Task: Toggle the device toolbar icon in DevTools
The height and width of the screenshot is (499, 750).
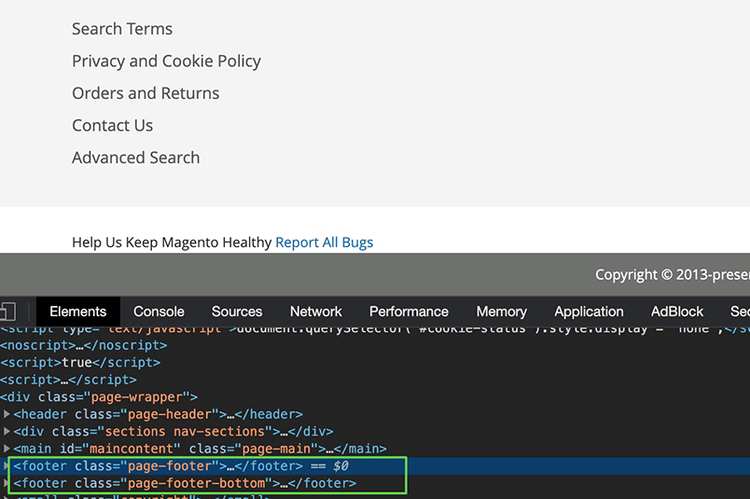Action: tap(7, 311)
